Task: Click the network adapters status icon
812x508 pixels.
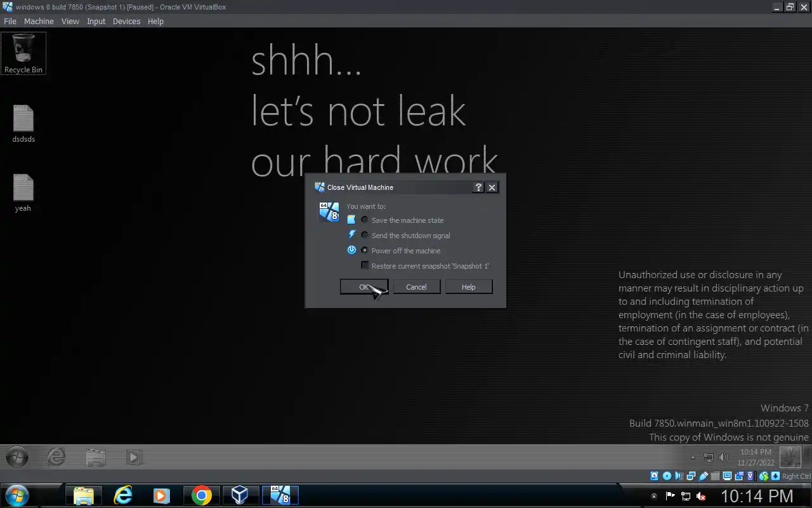Action: point(691,476)
